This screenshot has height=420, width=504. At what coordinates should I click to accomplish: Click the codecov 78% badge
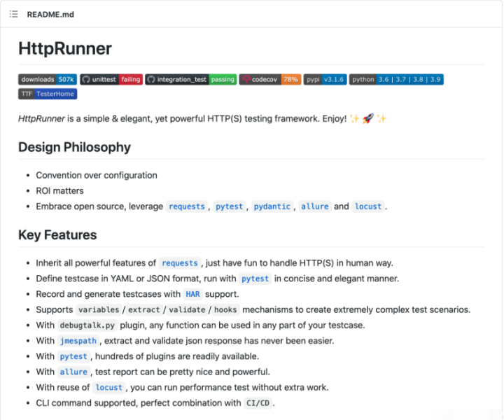click(270, 79)
